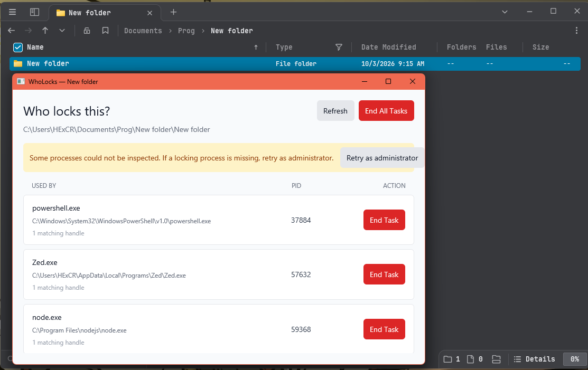
Task: Click the powershell.exe file path text
Action: point(122,221)
